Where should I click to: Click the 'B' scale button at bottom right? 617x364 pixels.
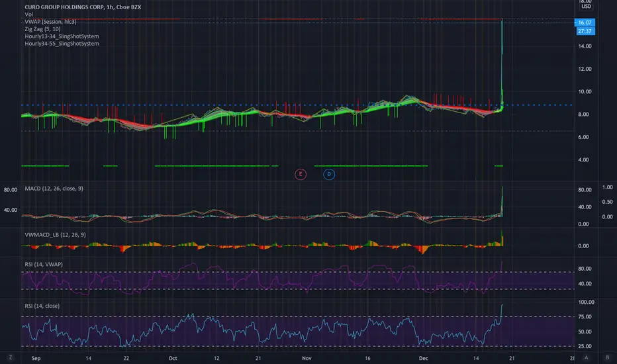coord(607,357)
